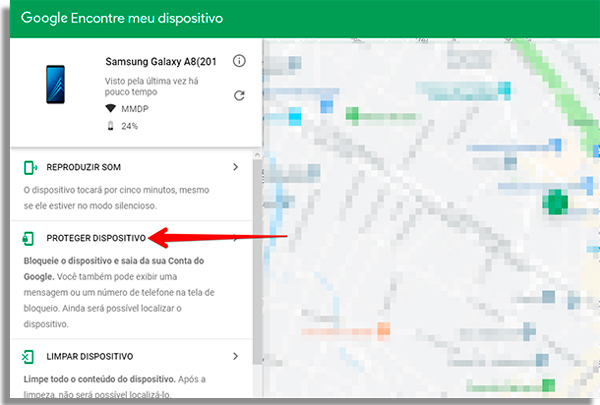Click the 'Bloqueie o dispositivo e saia' description

pyautogui.click(x=119, y=292)
